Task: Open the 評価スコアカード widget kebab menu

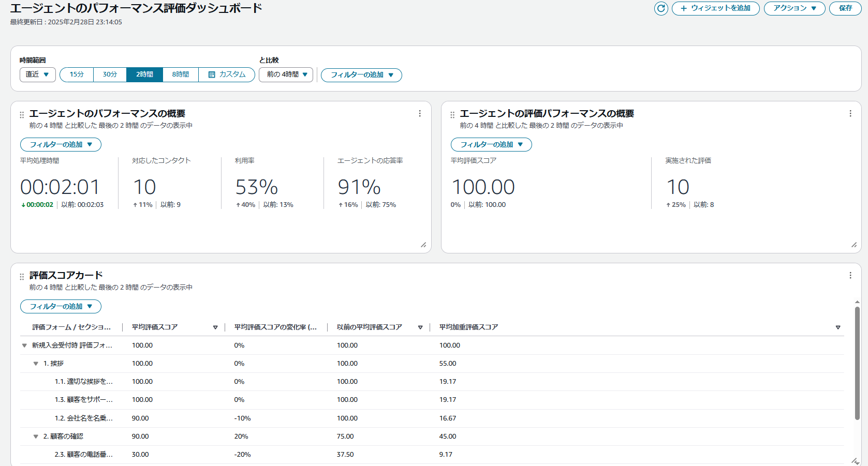Action: (x=850, y=276)
